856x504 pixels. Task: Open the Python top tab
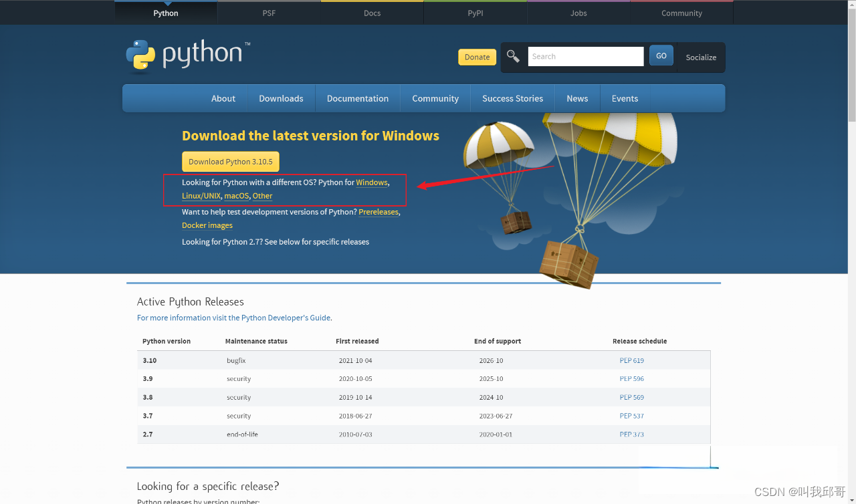(x=166, y=13)
